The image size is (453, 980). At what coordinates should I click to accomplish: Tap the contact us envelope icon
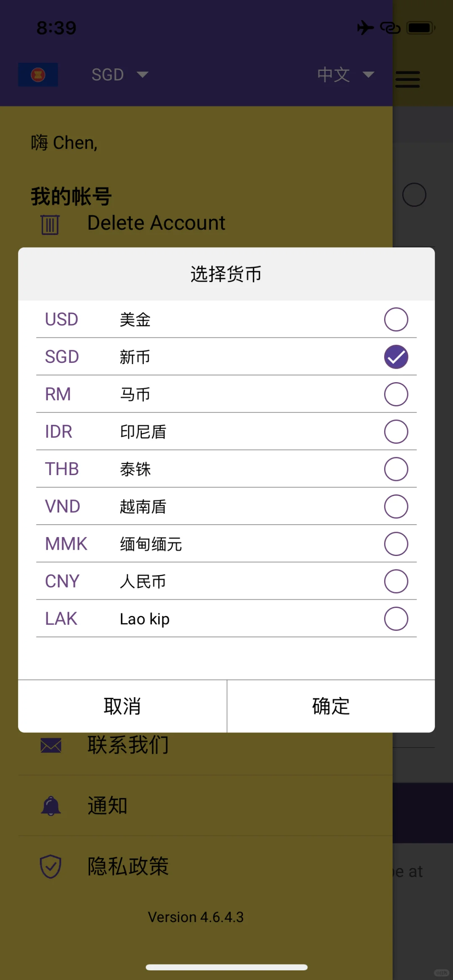pyautogui.click(x=51, y=745)
